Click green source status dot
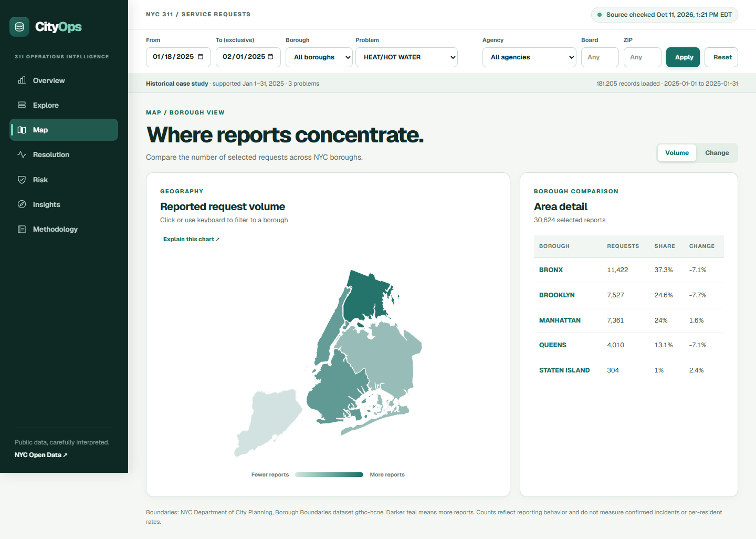The width and height of the screenshot is (756, 539). 600,15
